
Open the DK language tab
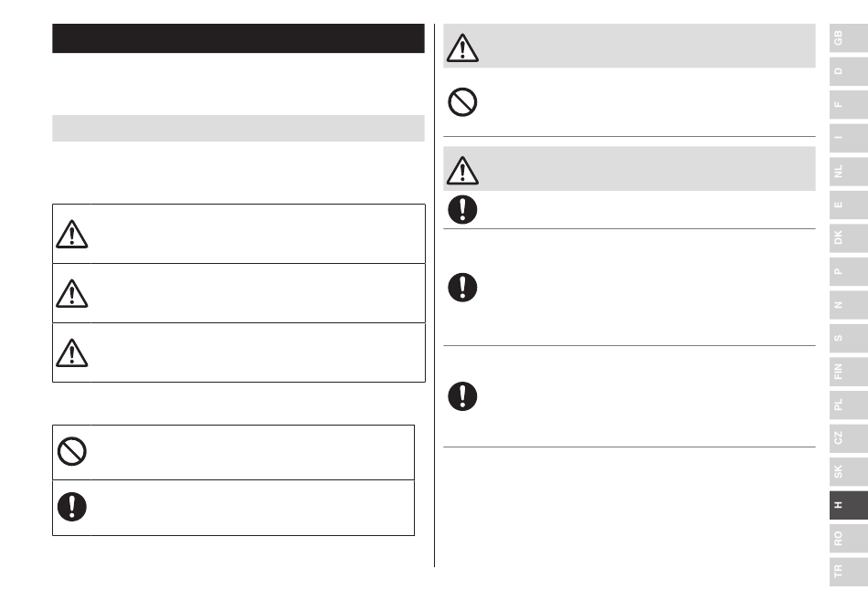(x=849, y=237)
